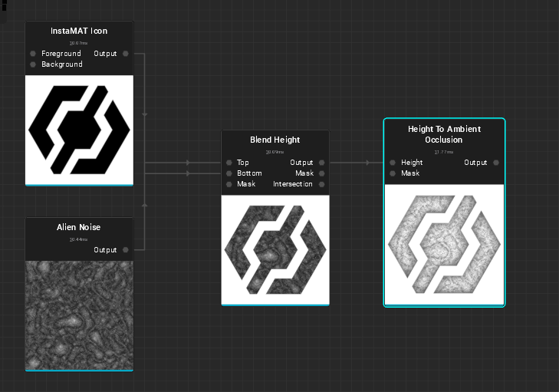Select the InstaMAT Icon logo preview thumbnail

click(x=79, y=130)
